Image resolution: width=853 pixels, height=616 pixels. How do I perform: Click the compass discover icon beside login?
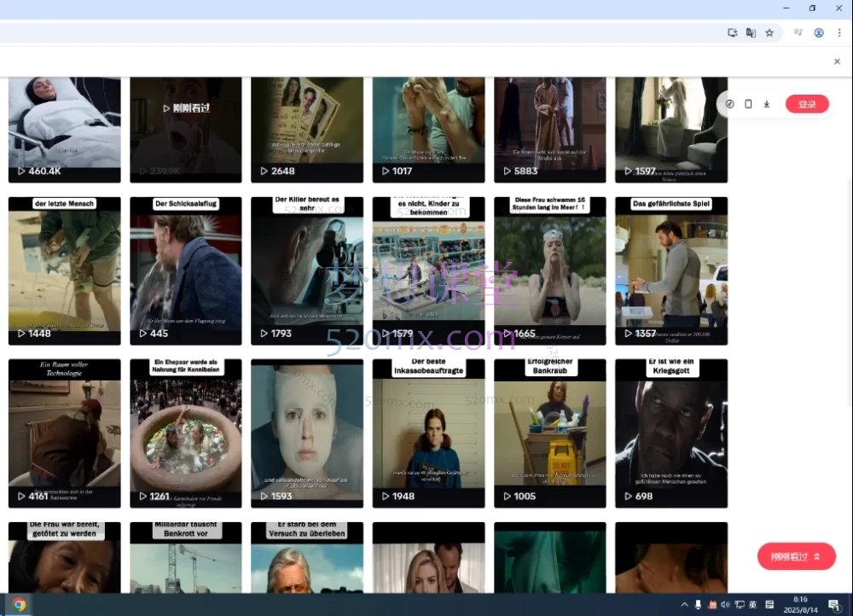click(730, 104)
